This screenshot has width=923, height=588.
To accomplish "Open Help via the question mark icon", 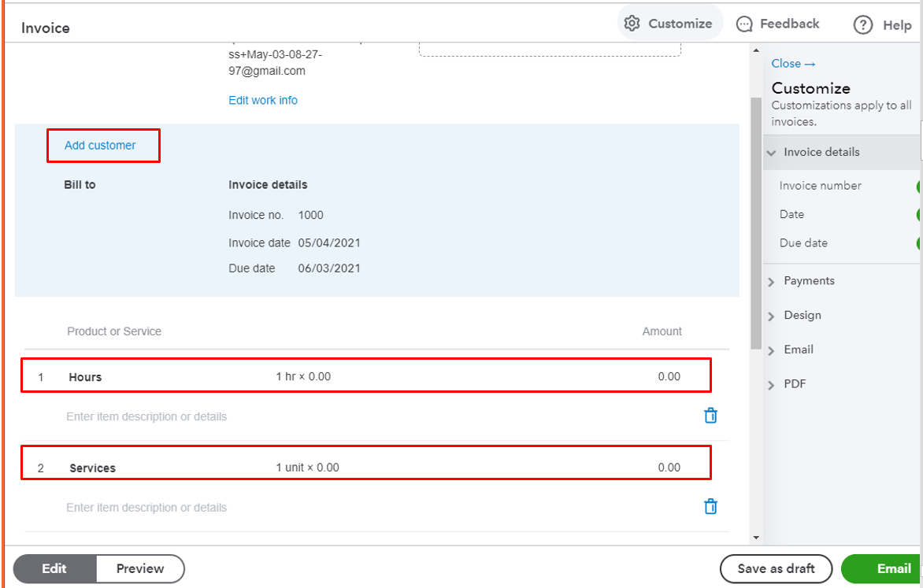I will [x=862, y=24].
